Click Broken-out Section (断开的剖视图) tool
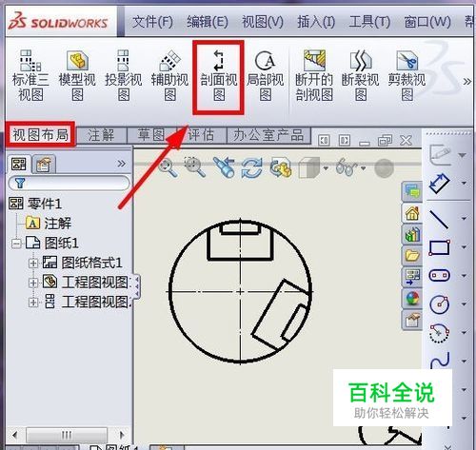This screenshot has width=476, height=450. tap(314, 75)
